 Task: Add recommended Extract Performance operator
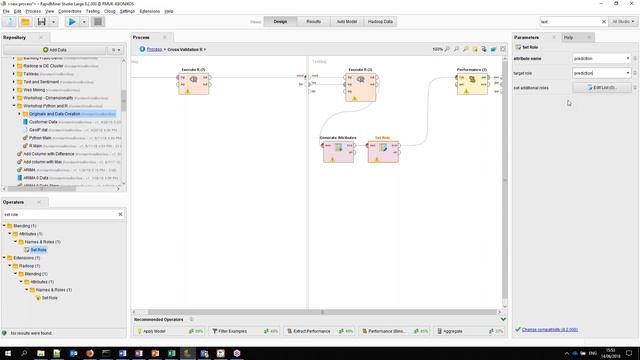coord(320,331)
